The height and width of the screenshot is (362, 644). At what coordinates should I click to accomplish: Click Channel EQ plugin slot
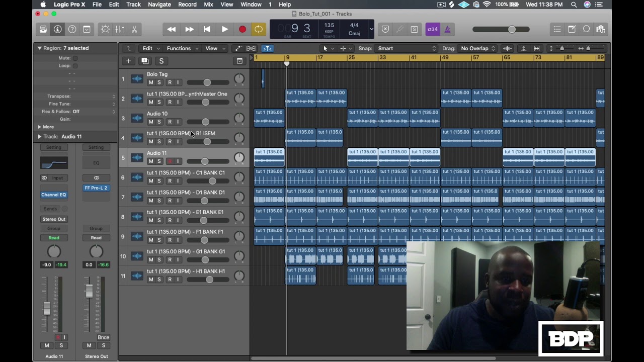coord(54,195)
